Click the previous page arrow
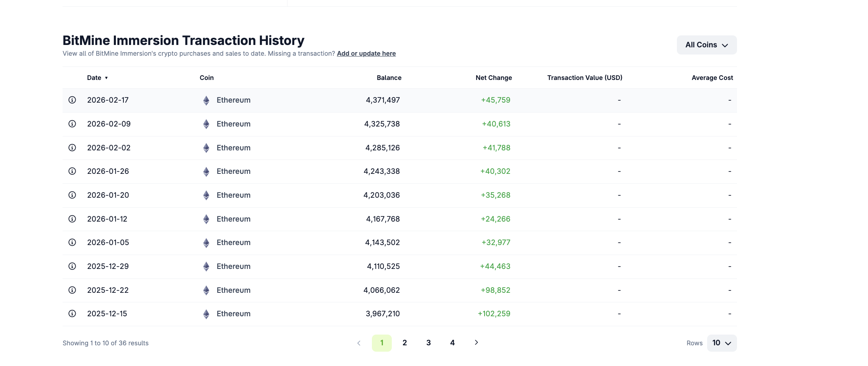The width and height of the screenshot is (868, 366). (359, 343)
